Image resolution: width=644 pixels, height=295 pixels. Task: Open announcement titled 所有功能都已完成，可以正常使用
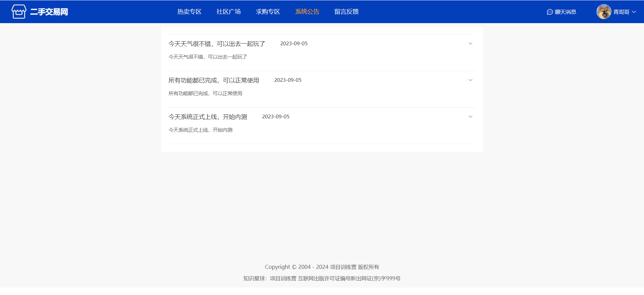[x=214, y=80]
